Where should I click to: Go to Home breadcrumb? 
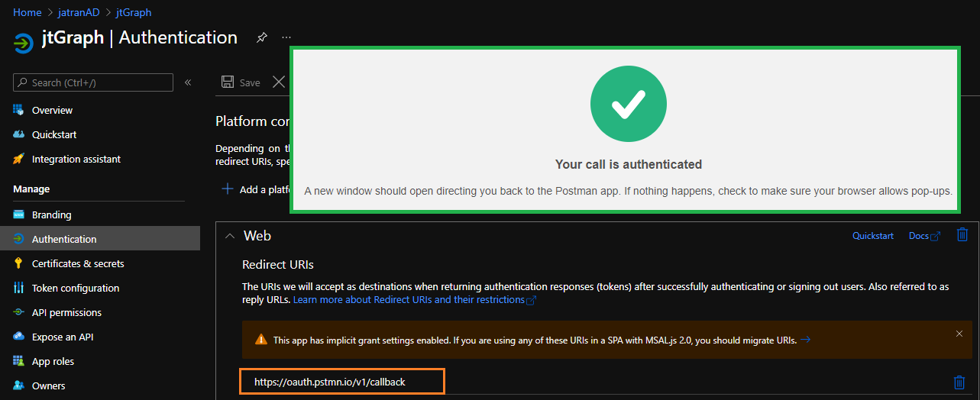tap(27, 12)
